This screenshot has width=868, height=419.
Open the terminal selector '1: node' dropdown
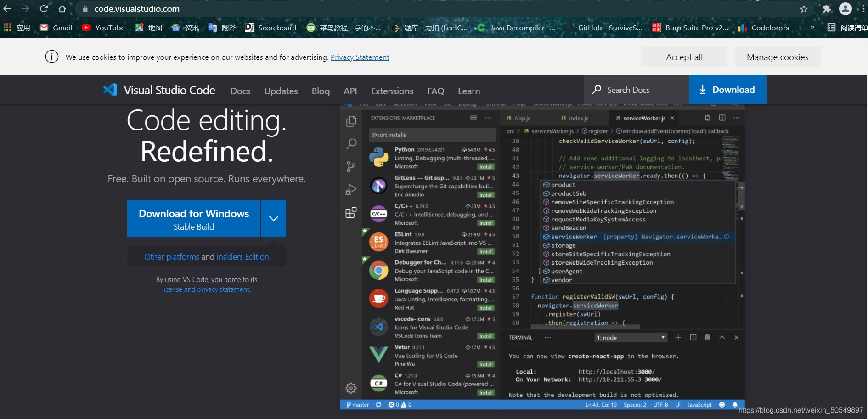(x=631, y=338)
